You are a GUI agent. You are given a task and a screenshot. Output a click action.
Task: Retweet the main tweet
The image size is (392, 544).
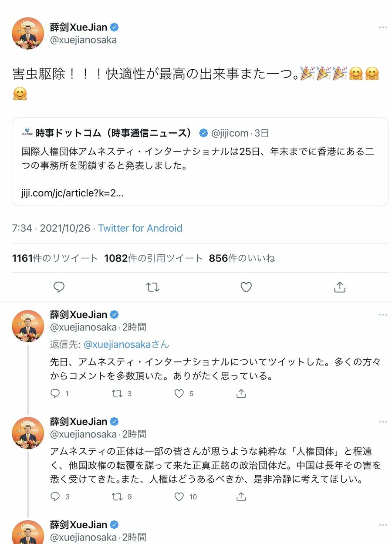152,287
